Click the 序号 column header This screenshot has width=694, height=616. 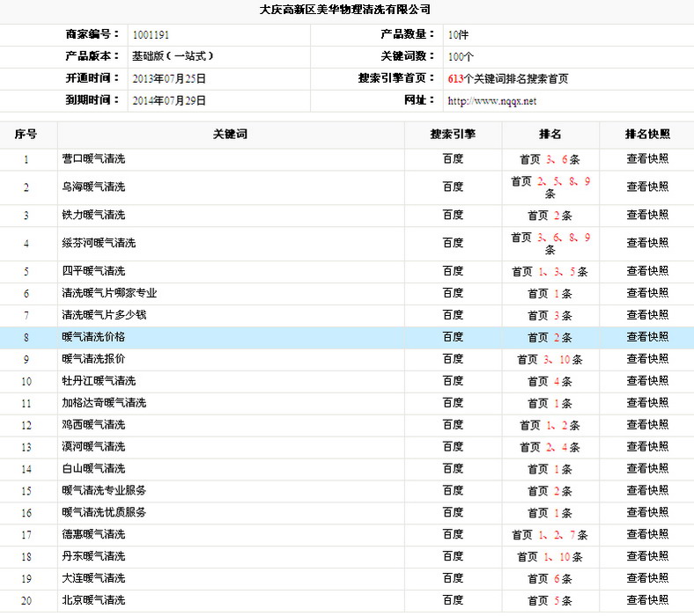[x=26, y=134]
